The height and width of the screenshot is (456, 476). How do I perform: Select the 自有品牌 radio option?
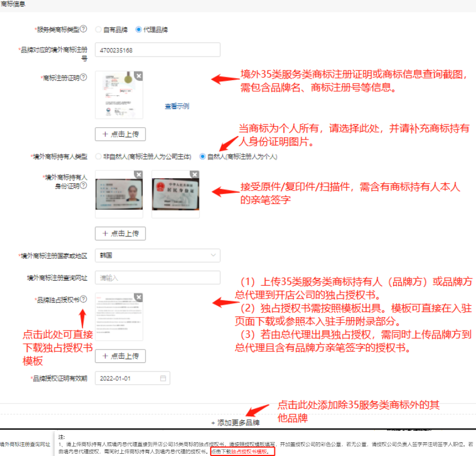coord(99,29)
